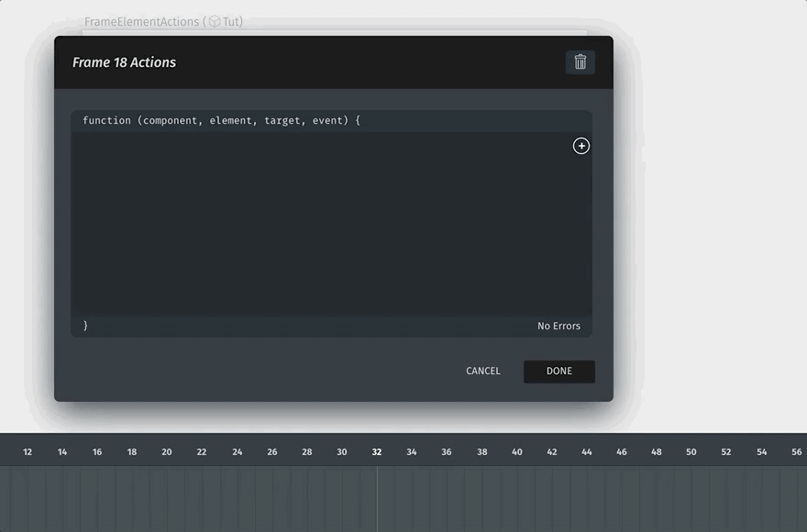Select frame 38 on the timeline ruler

click(x=481, y=451)
